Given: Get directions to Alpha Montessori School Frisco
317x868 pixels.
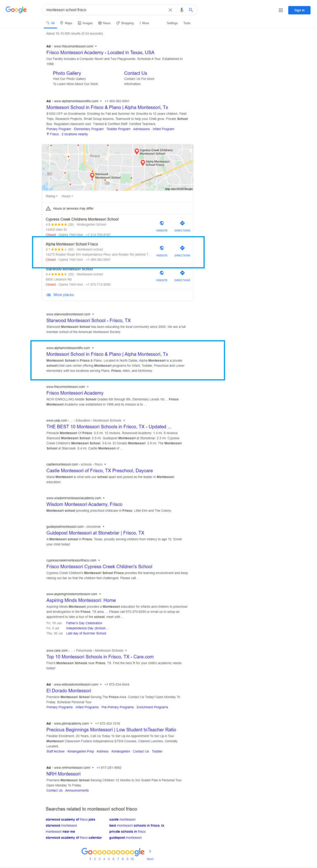Looking at the screenshot, I should tap(182, 248).
